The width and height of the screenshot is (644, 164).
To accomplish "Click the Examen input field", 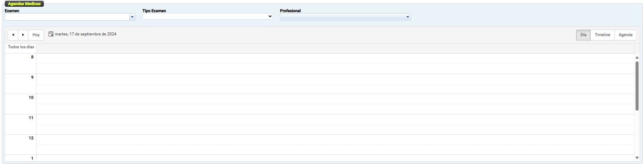I will 67,17.
